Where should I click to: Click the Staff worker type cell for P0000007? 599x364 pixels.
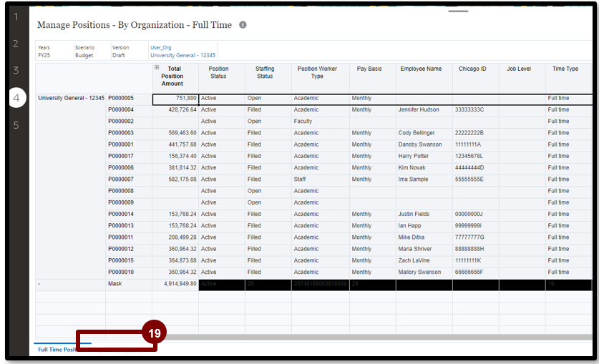tap(320, 179)
